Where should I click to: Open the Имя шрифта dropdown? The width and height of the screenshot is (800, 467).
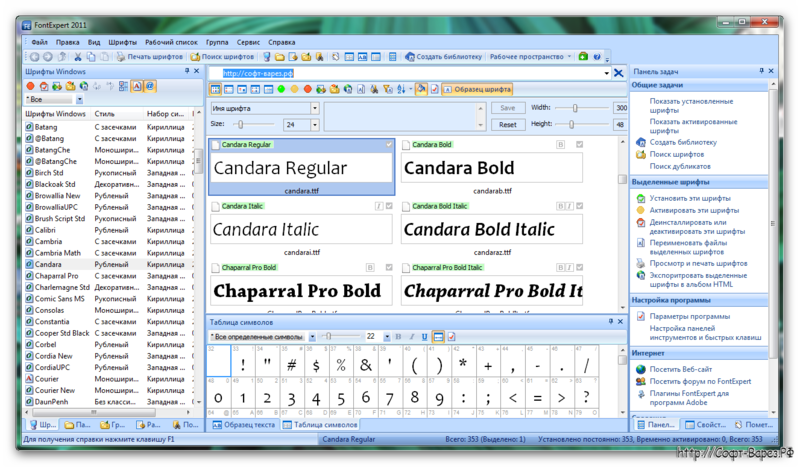click(x=315, y=108)
